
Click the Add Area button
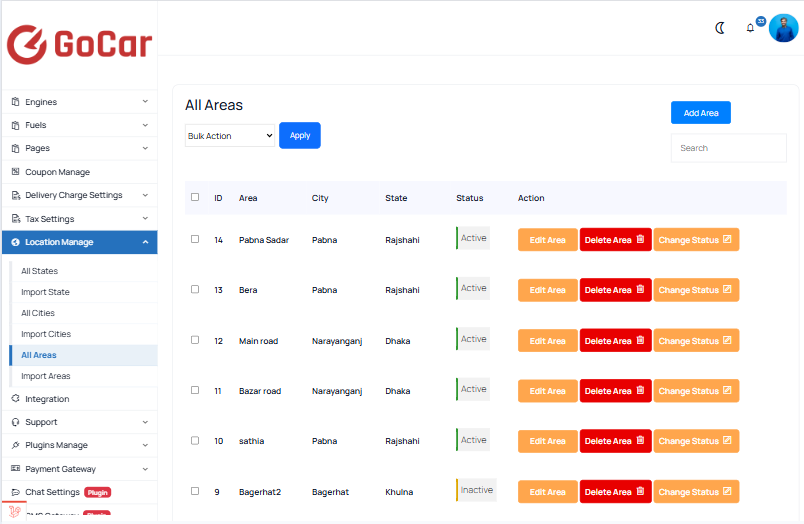(700, 113)
